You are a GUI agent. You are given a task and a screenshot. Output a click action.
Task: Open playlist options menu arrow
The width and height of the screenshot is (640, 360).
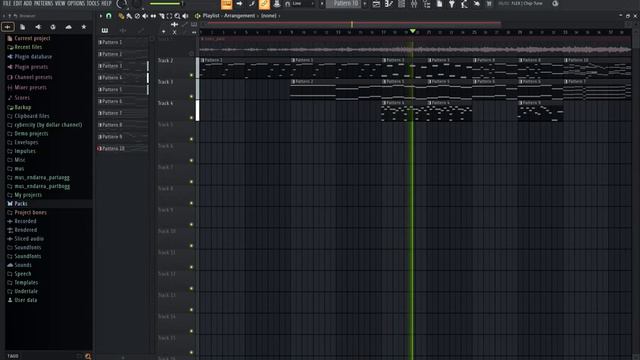pyautogui.click(x=101, y=16)
